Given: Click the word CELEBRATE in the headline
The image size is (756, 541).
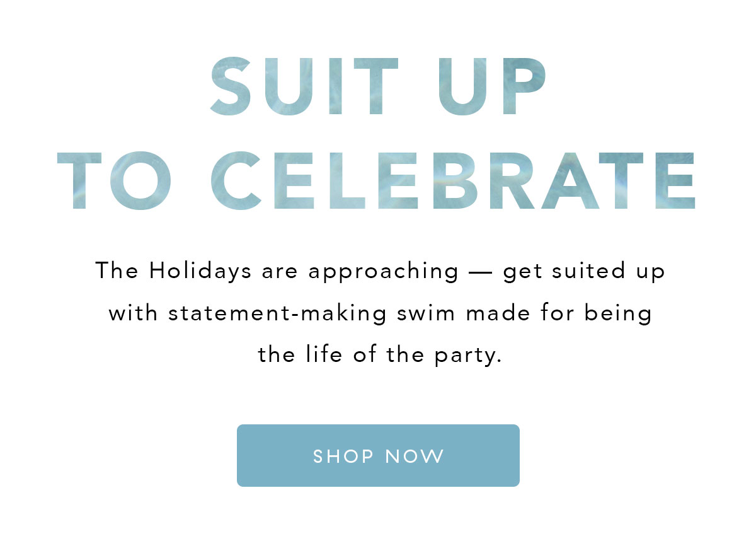Looking at the screenshot, I should 454,181.
